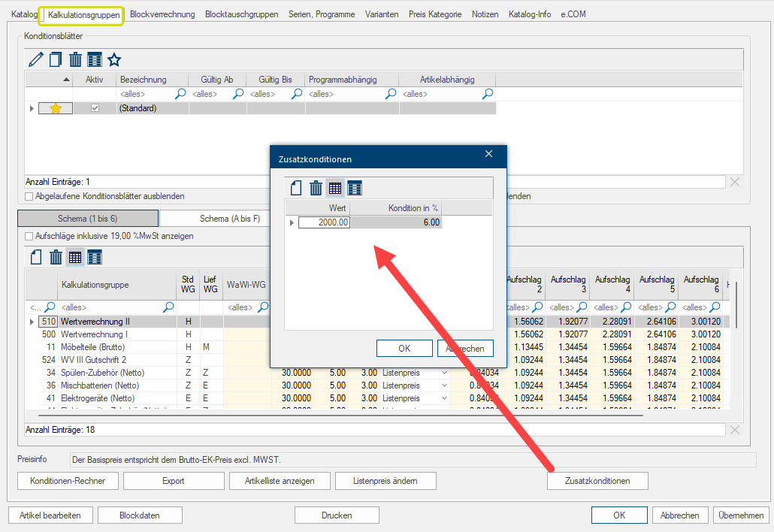
Task: Confirm with OK in Zusatzkonditionen dialog
Action: click(404, 349)
